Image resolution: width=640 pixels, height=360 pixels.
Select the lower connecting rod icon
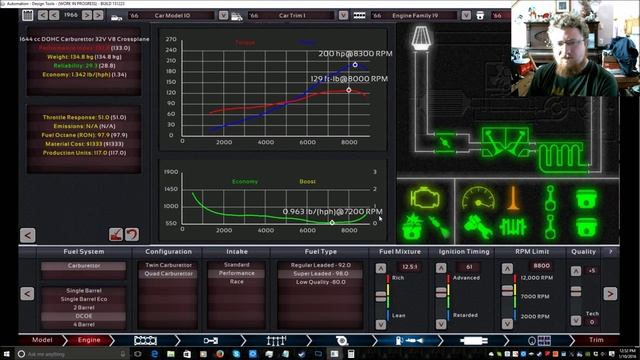(x=550, y=227)
